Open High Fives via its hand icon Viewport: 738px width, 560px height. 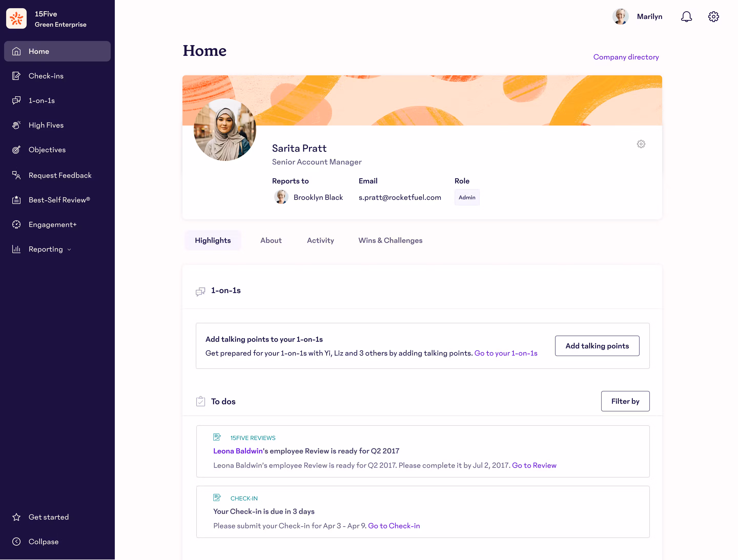[x=16, y=125]
